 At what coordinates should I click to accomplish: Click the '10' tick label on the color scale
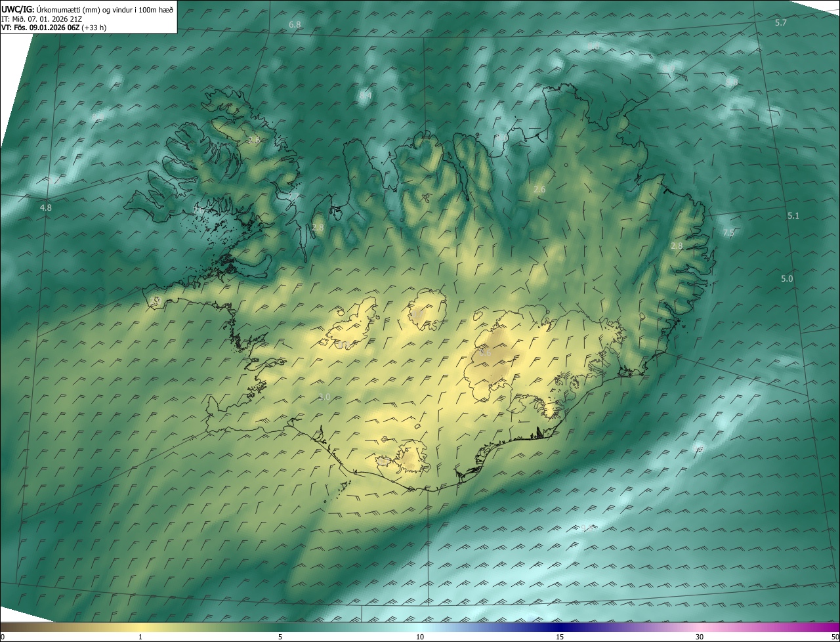420,637
